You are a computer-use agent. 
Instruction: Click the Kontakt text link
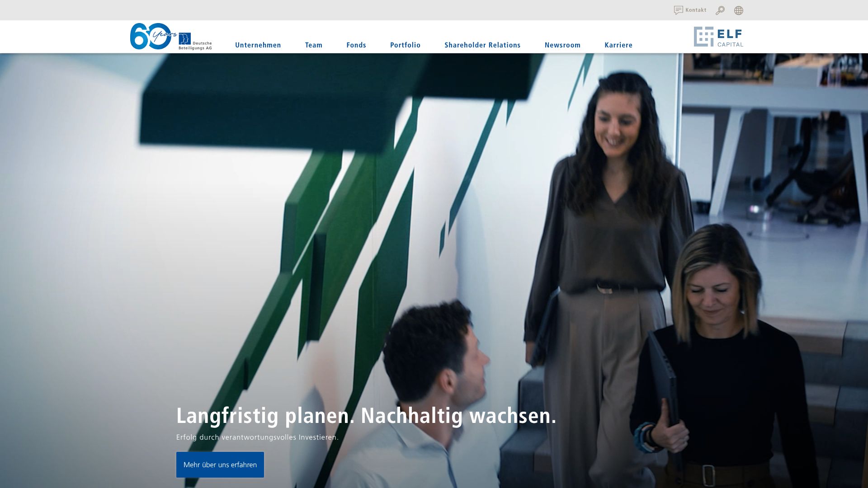pos(696,10)
